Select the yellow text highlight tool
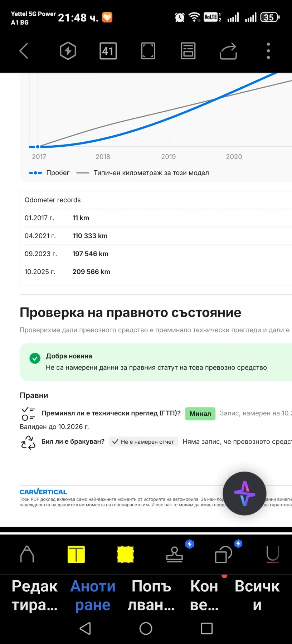The image size is (292, 644). [76, 554]
